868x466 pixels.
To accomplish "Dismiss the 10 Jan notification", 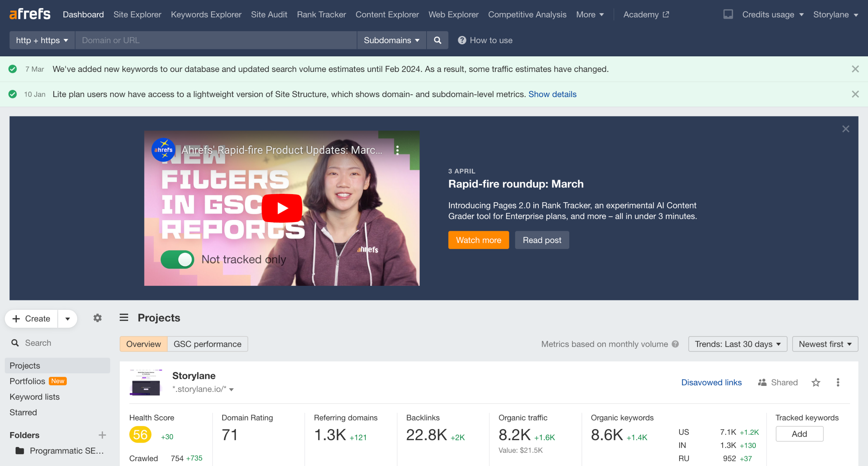I will [855, 94].
